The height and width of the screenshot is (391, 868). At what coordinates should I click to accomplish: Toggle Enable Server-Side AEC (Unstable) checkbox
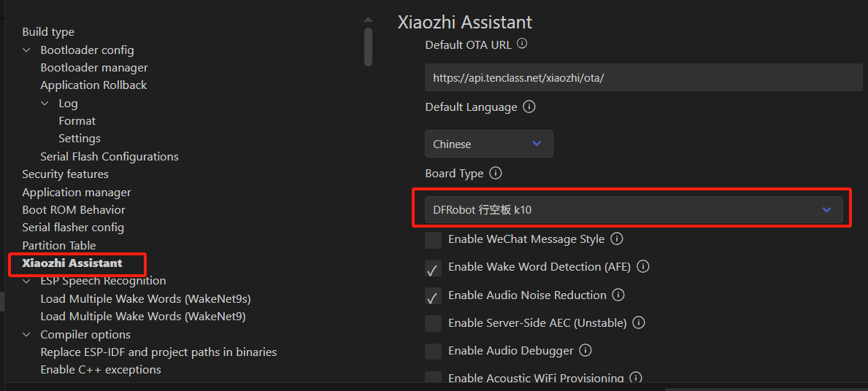(x=434, y=323)
